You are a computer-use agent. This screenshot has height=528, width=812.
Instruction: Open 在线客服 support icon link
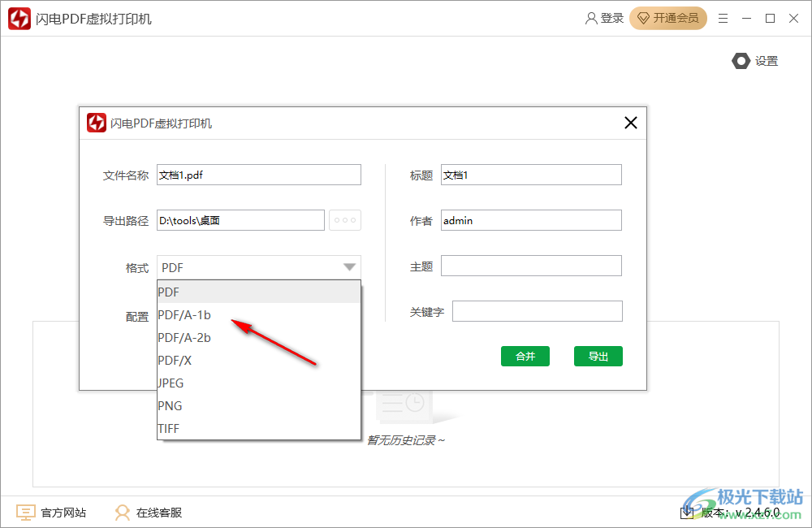(x=123, y=513)
